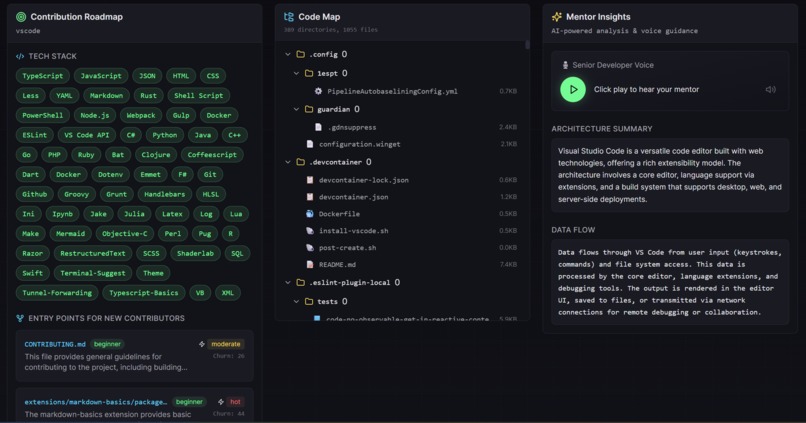Select the Webpack tech tag

pyautogui.click(x=141, y=116)
